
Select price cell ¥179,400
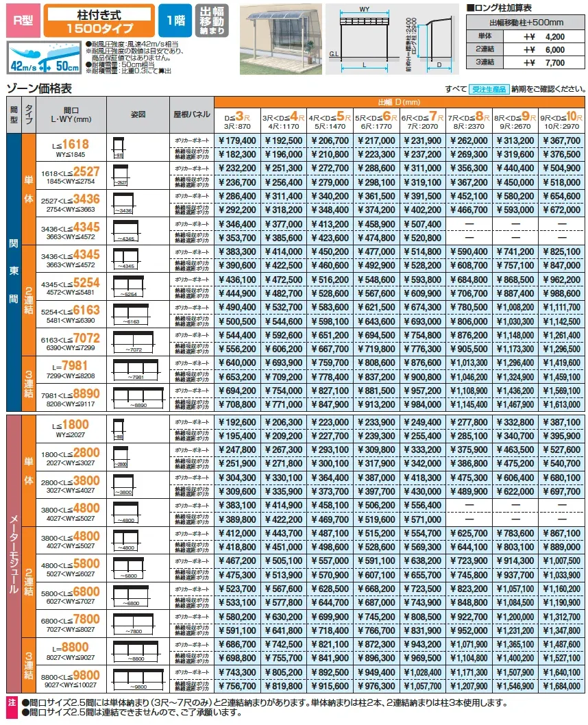(237, 140)
